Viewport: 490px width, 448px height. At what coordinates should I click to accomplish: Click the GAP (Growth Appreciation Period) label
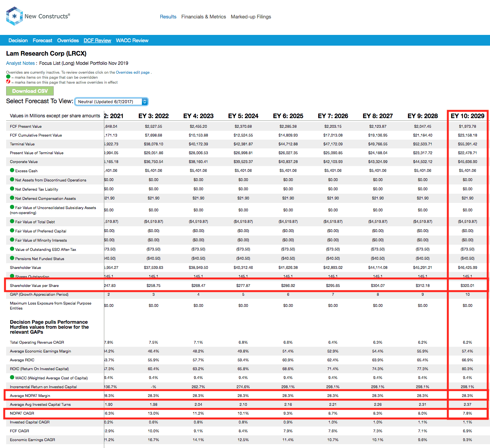point(39,294)
